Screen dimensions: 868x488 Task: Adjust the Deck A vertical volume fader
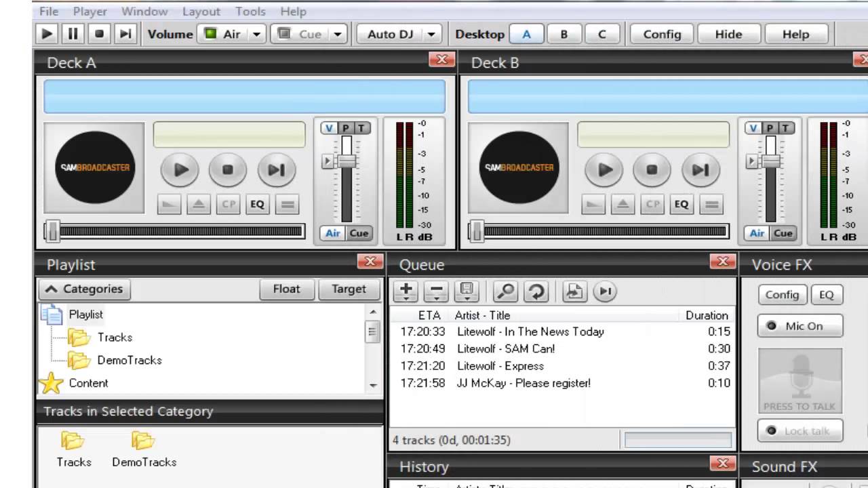point(347,161)
